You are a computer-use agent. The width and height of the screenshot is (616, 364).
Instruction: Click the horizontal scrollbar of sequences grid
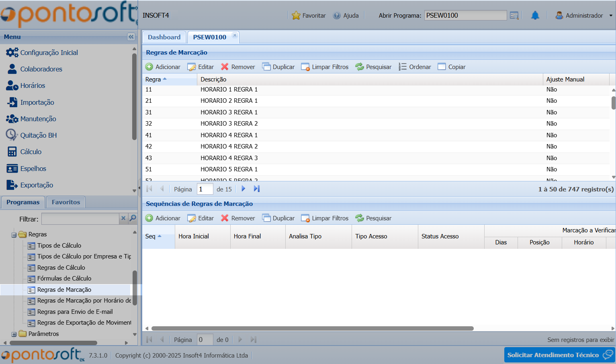(312, 328)
